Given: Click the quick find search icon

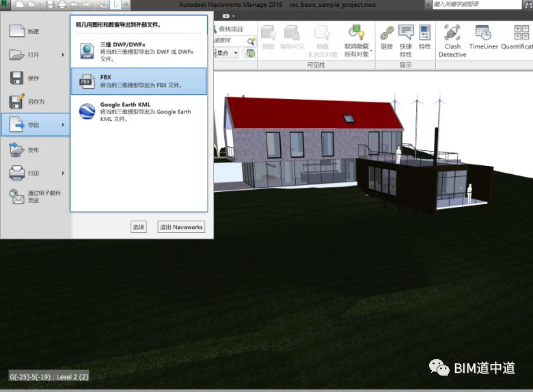Looking at the screenshot, I should [x=251, y=41].
